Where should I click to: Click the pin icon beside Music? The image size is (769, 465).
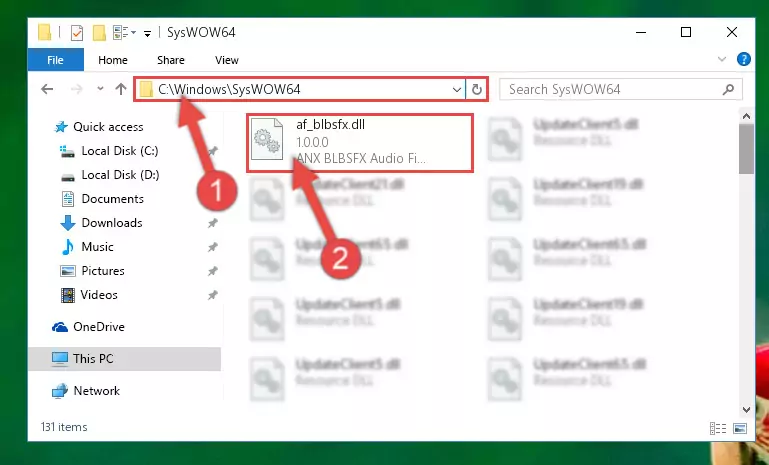click(x=212, y=247)
